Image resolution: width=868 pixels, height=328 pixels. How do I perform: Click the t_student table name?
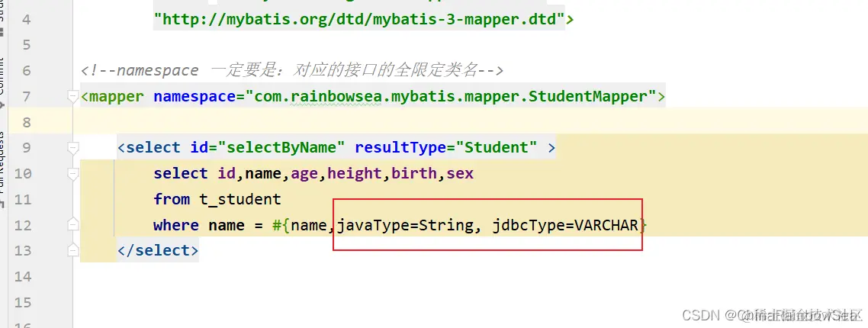click(x=240, y=199)
